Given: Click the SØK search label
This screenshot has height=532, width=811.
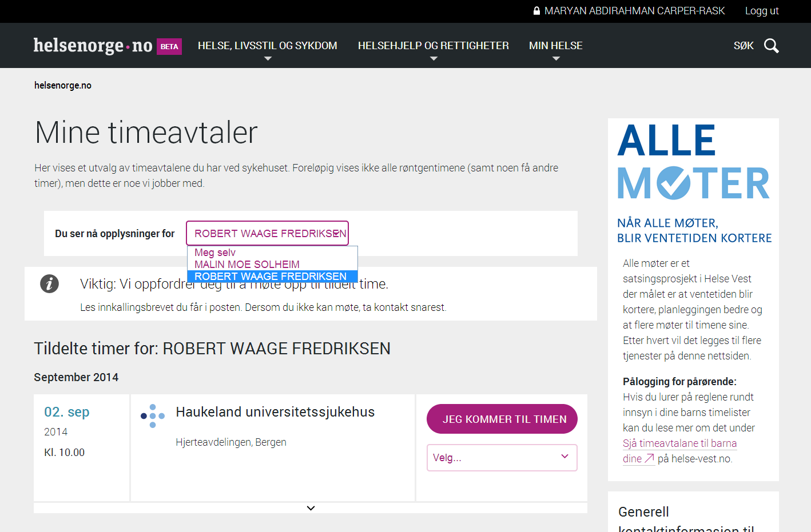Looking at the screenshot, I should coord(744,46).
